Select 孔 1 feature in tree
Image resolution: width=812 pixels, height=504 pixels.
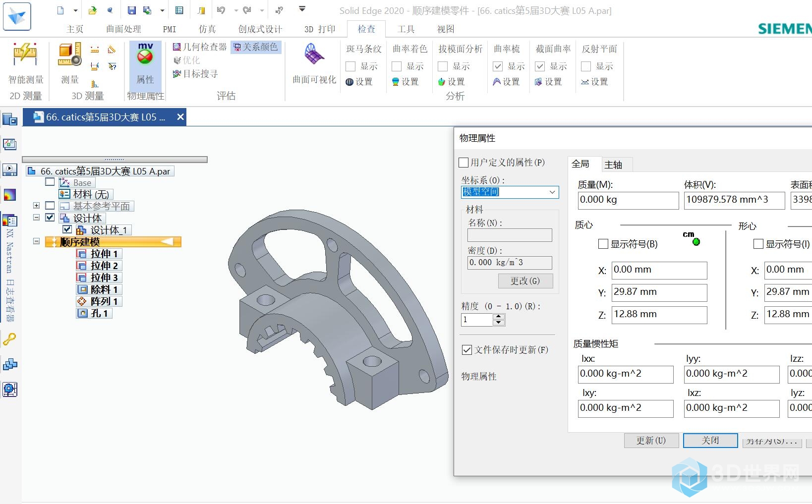tap(94, 313)
